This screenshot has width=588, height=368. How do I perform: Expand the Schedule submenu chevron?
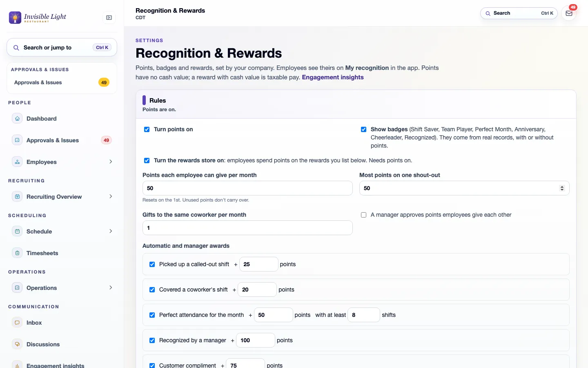point(111,231)
